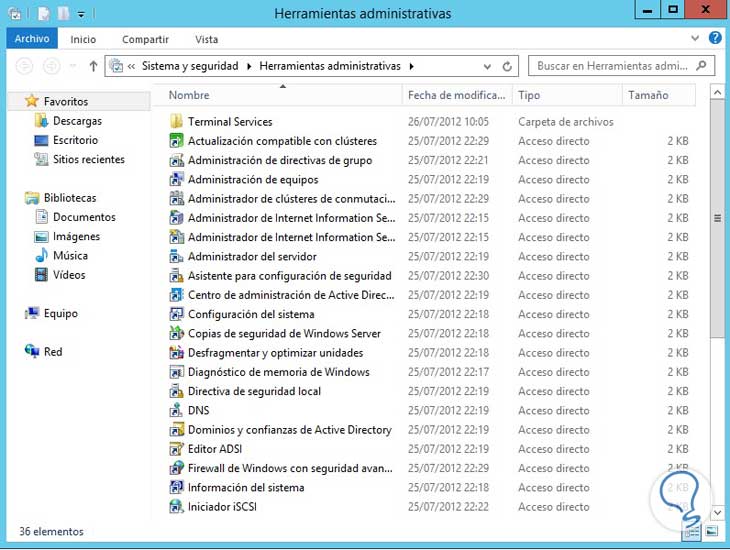The height and width of the screenshot is (550, 730).
Task: Select Bibliotecas in the navigation pane
Action: tap(70, 198)
